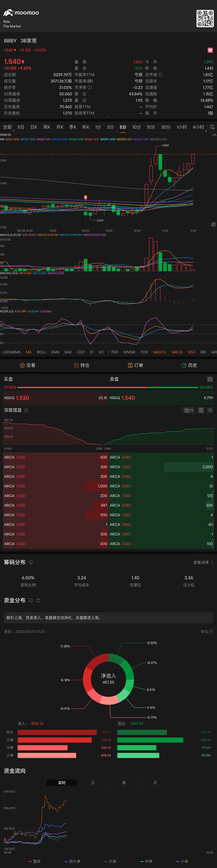Click info icon beside 筹码分布
The height and width of the screenshot is (868, 217).
[31, 562]
